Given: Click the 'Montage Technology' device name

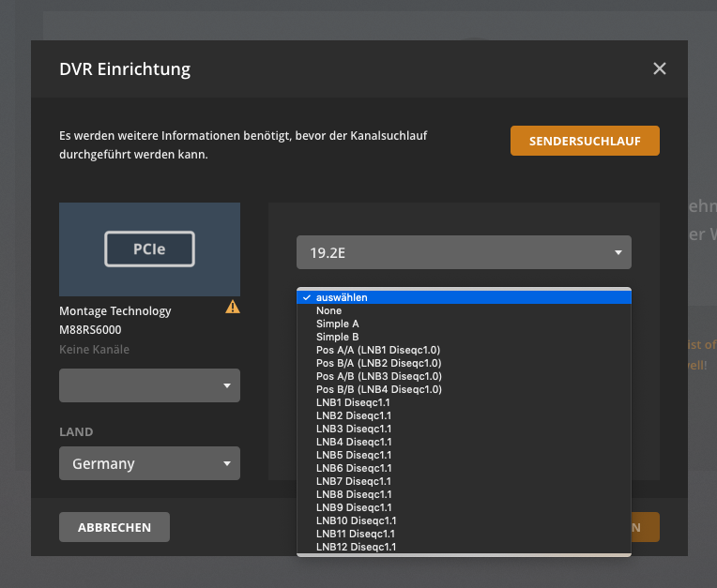Looking at the screenshot, I should [x=115, y=311].
